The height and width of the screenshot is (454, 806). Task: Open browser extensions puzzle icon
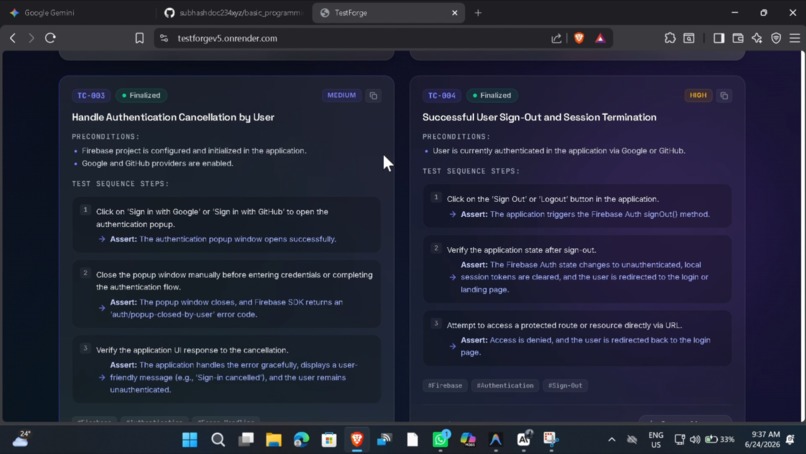click(670, 38)
